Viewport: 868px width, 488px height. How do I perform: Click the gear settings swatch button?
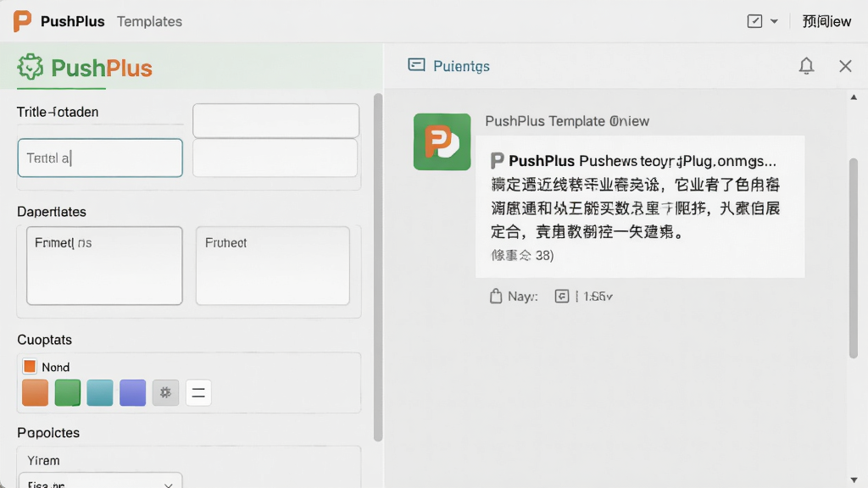165,392
